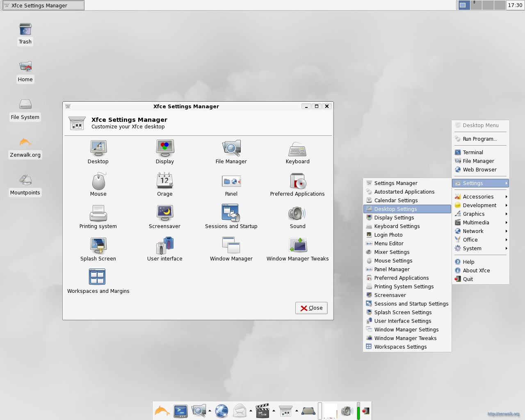Expand the Accessories submenu
Viewport: 525px width, 420px height.
[x=481, y=197]
